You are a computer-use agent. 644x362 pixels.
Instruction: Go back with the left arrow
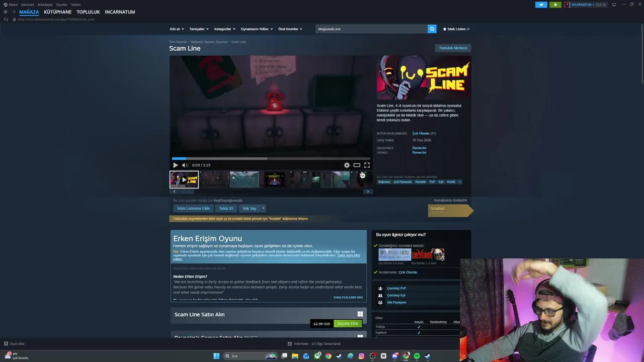(x=6, y=12)
